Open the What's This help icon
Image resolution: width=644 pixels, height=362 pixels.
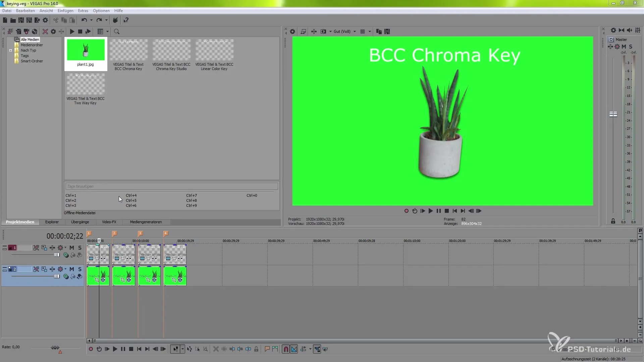[126, 20]
